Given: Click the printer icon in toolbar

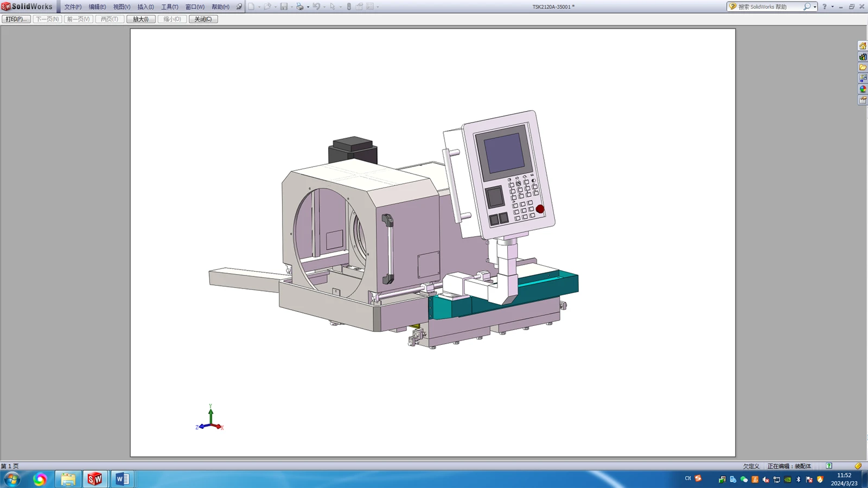Looking at the screenshot, I should point(299,7).
